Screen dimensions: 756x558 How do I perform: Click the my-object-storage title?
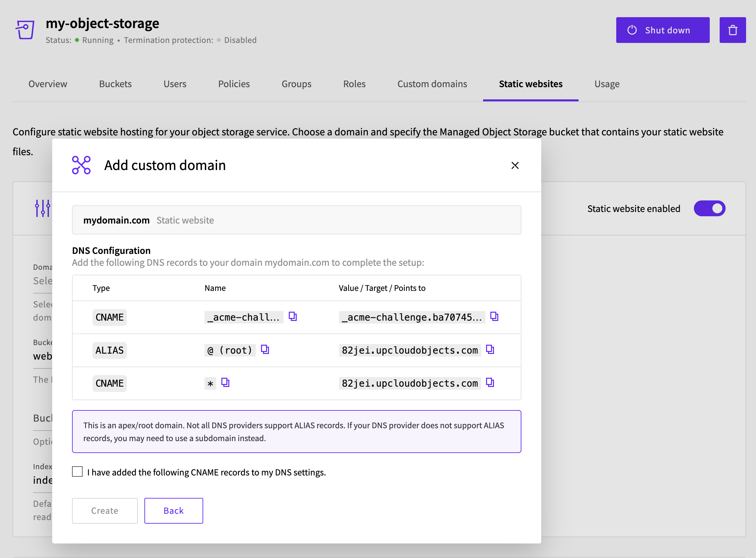click(x=102, y=23)
